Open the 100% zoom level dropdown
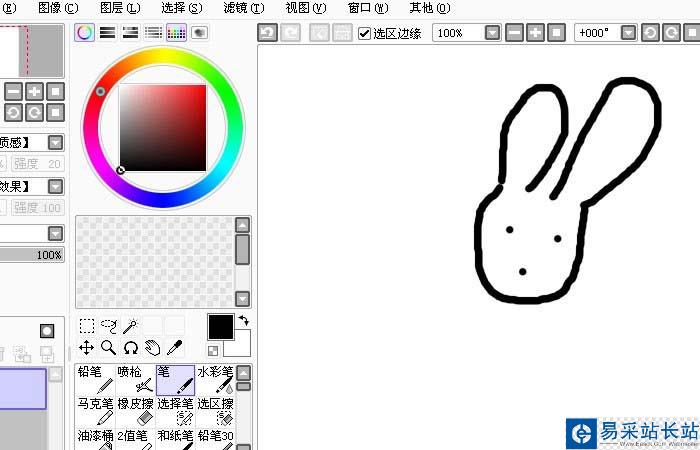700x450 pixels. (492, 33)
